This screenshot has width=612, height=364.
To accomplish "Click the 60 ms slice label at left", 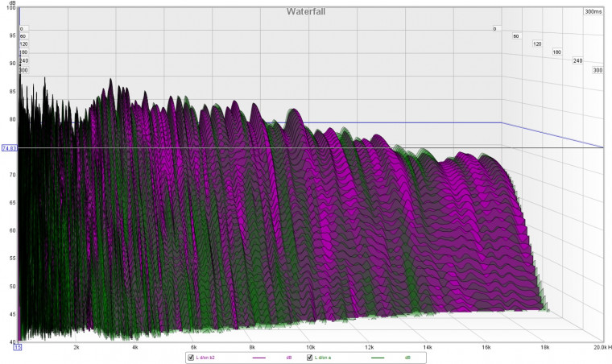I will pyautogui.click(x=23, y=36).
